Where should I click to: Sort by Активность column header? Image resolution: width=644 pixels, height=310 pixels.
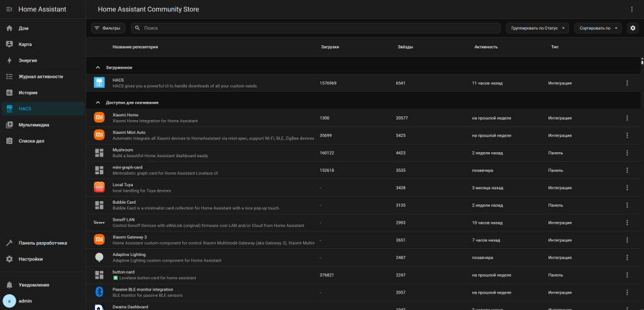click(x=486, y=47)
